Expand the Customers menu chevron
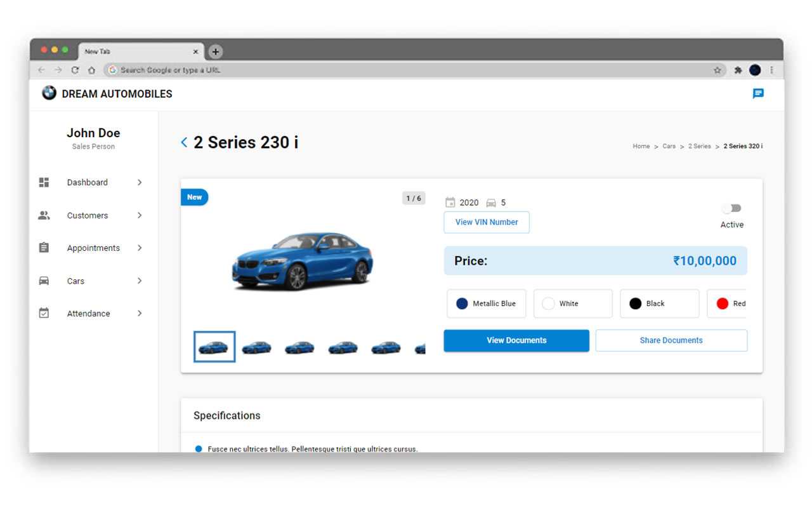 pos(140,215)
